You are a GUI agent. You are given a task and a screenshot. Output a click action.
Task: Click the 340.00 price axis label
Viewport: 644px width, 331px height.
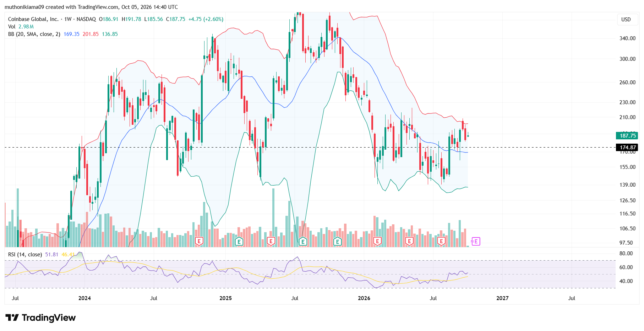click(x=627, y=38)
